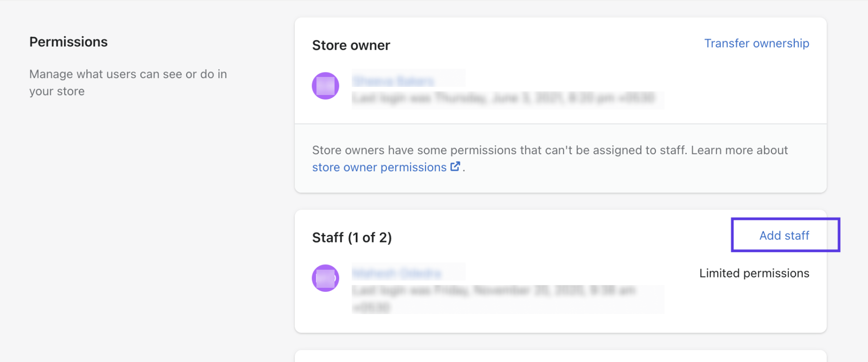Open Transfer ownership link
The width and height of the screenshot is (868, 362).
757,43
